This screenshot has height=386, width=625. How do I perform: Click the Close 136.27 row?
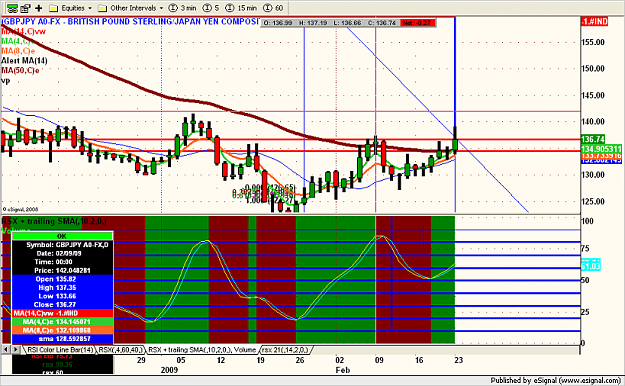coord(63,305)
